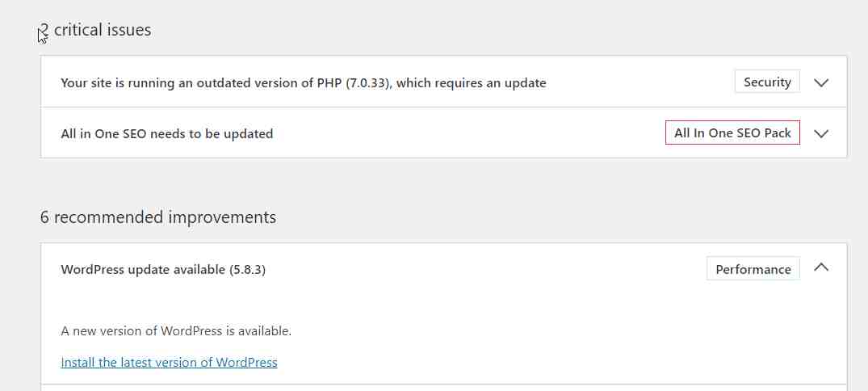This screenshot has width=868, height=391.
Task: Click 'A new version of WordPress is available' text
Action: point(176,331)
